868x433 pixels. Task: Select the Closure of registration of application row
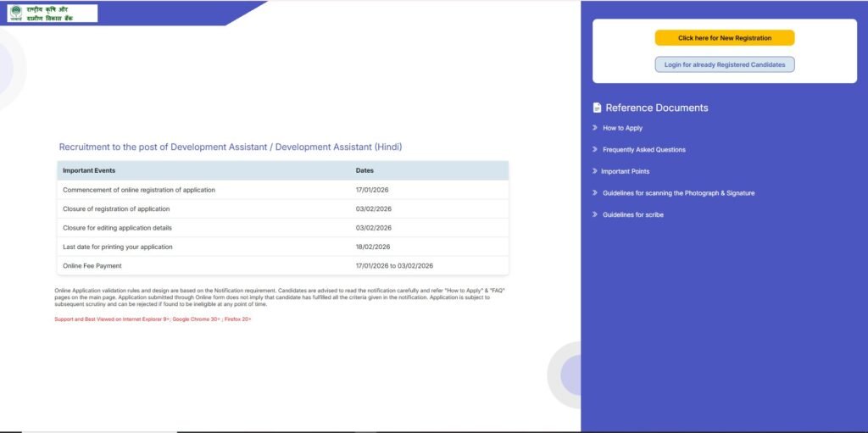[116, 208]
